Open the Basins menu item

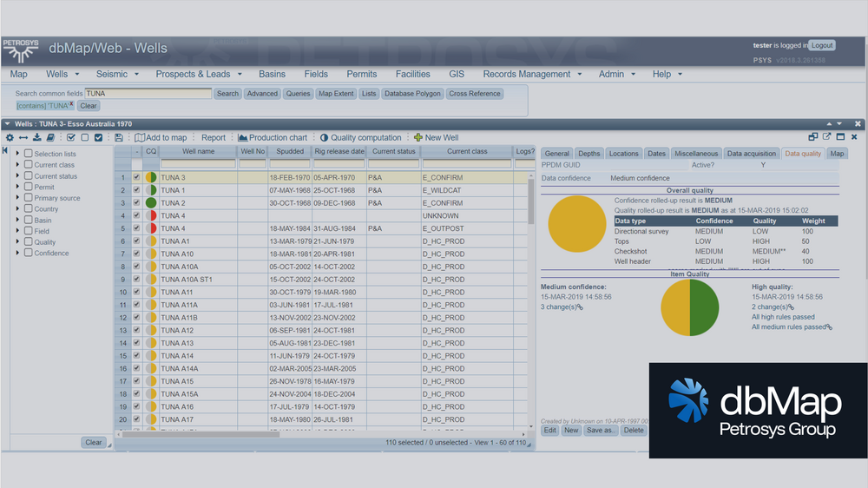pyautogui.click(x=272, y=74)
